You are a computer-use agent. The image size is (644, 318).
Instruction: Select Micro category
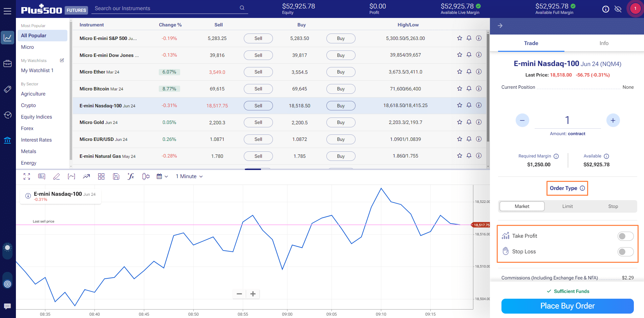click(x=27, y=47)
